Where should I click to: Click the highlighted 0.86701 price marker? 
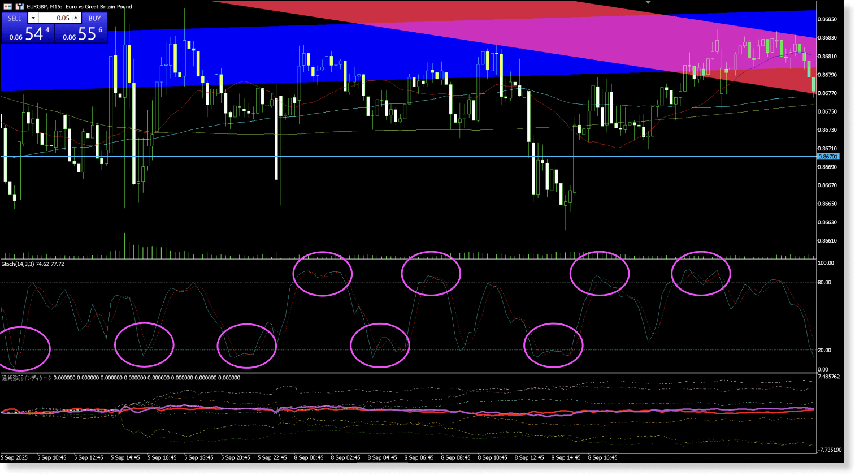(830, 156)
